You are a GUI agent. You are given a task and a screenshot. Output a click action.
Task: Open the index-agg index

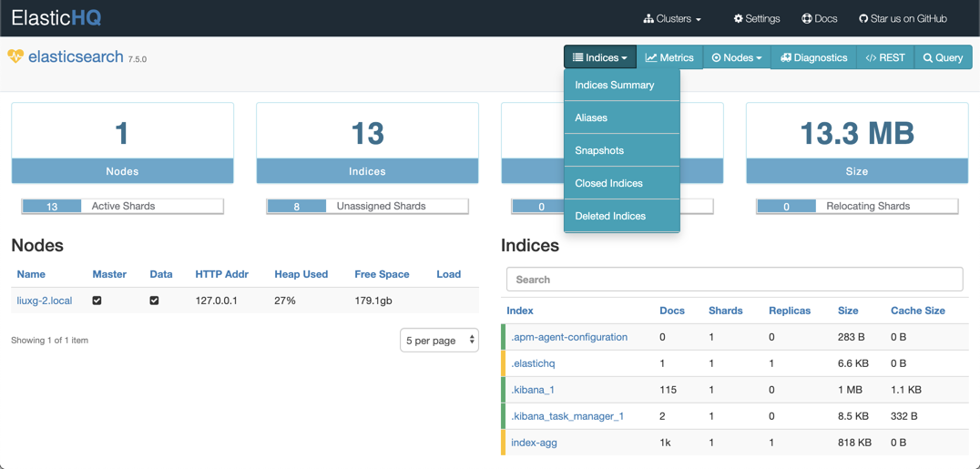[534, 443]
